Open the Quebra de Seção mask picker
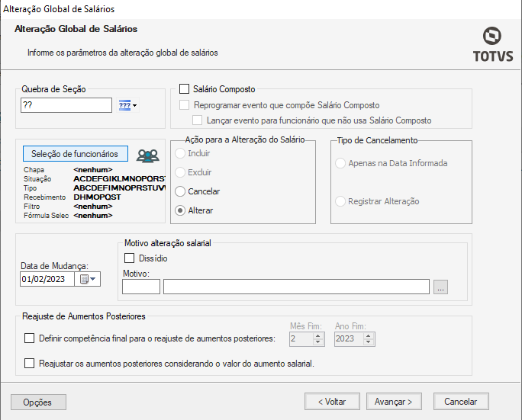 [x=127, y=105]
